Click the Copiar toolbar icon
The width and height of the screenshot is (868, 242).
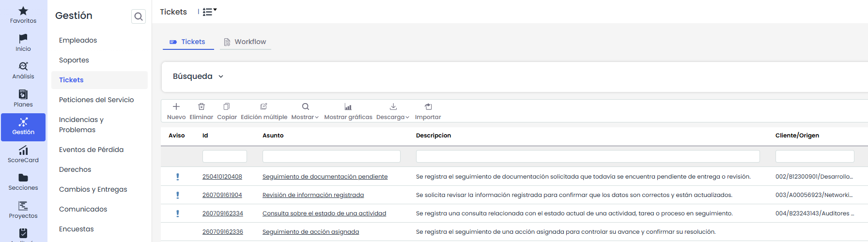(227, 106)
